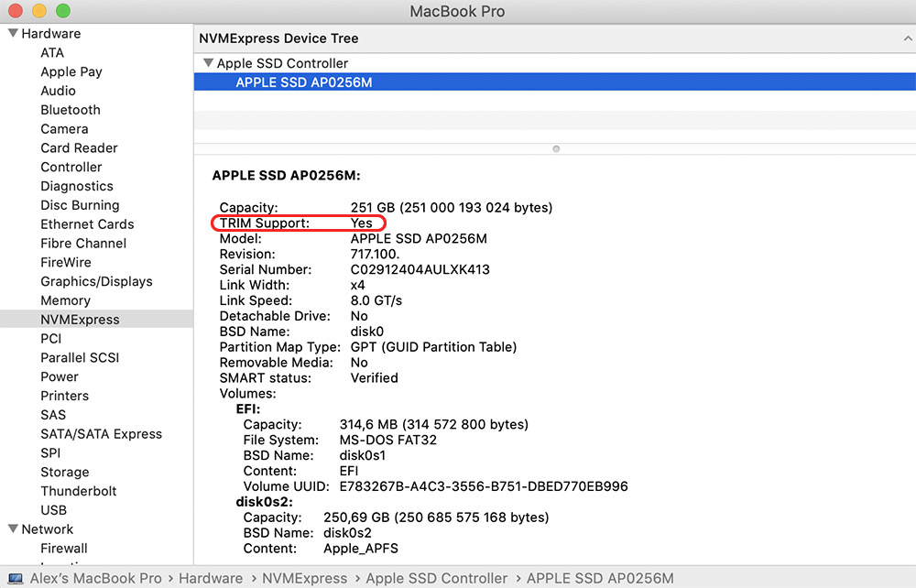Select Parallel SCSI entry
The height and width of the screenshot is (588, 916).
point(80,358)
